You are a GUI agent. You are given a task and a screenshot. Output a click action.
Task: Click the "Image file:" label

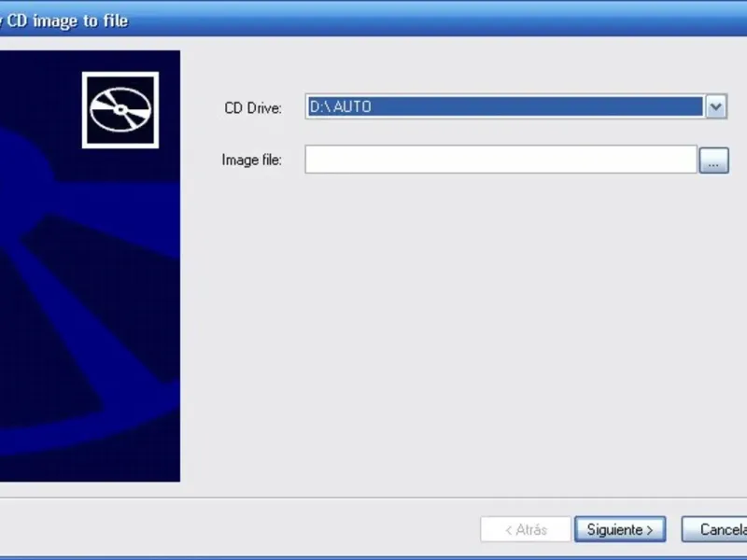tap(251, 160)
